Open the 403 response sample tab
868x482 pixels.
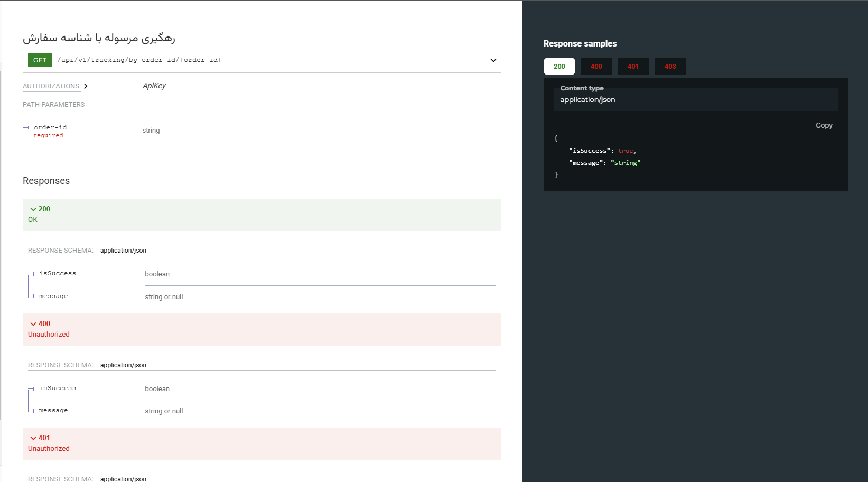pos(670,67)
